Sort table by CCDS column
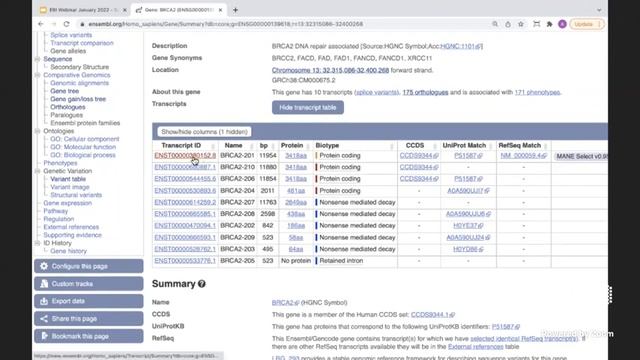The height and width of the screenshot is (360, 640). click(419, 145)
